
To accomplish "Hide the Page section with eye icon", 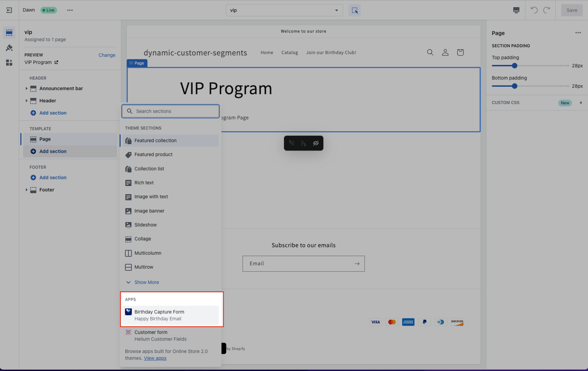I will click(x=316, y=143).
